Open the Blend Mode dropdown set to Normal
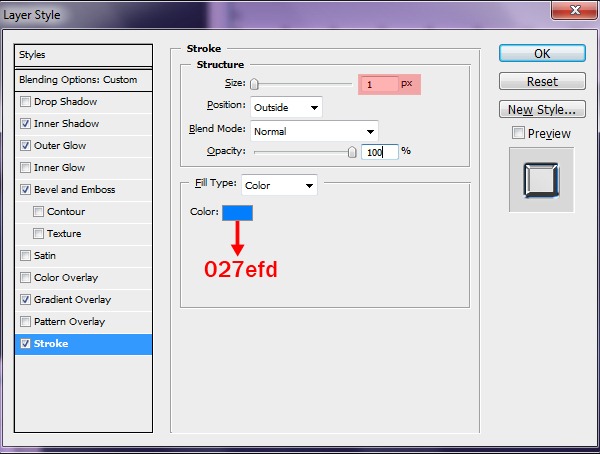 (314, 131)
